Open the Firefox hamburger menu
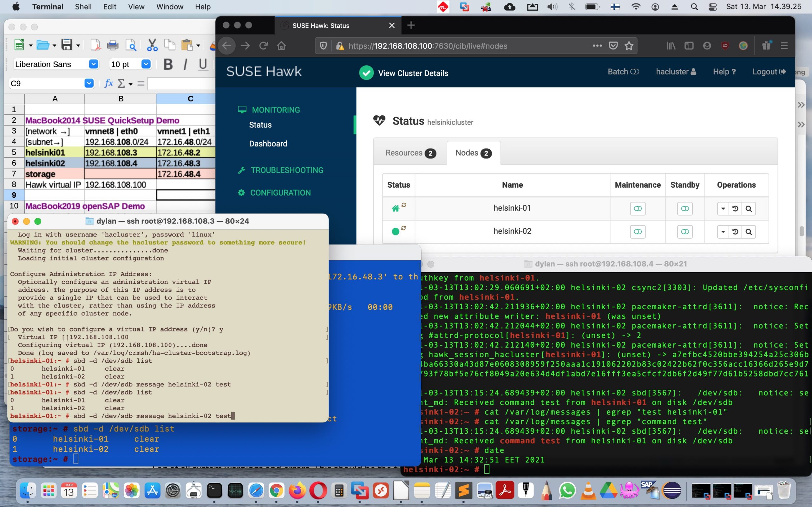Screen dimensions: 812x507 [784, 46]
